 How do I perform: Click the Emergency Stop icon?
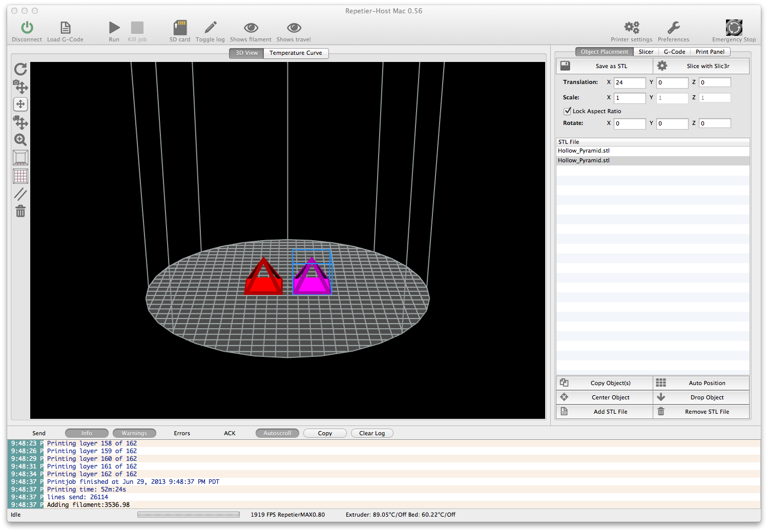click(734, 28)
